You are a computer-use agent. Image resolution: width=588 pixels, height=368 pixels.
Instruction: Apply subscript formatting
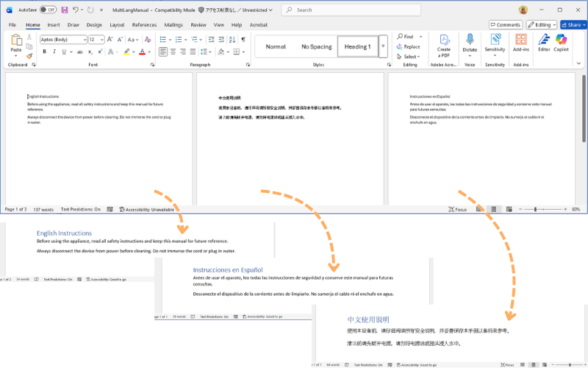coord(90,52)
